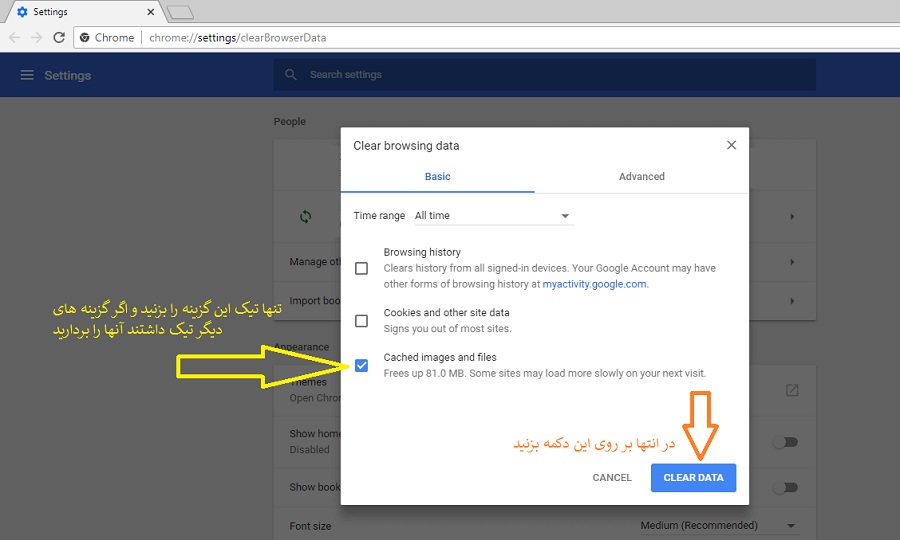
Task: Click the Font size setting label
Action: point(310,526)
